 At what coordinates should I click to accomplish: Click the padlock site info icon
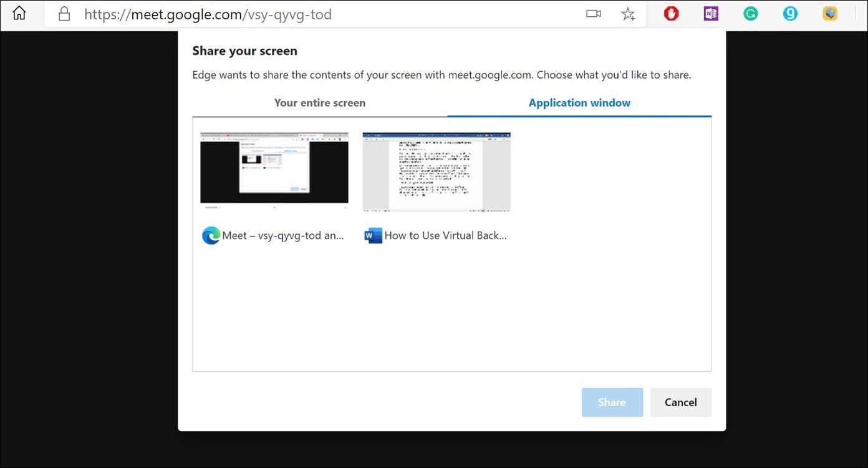point(64,14)
